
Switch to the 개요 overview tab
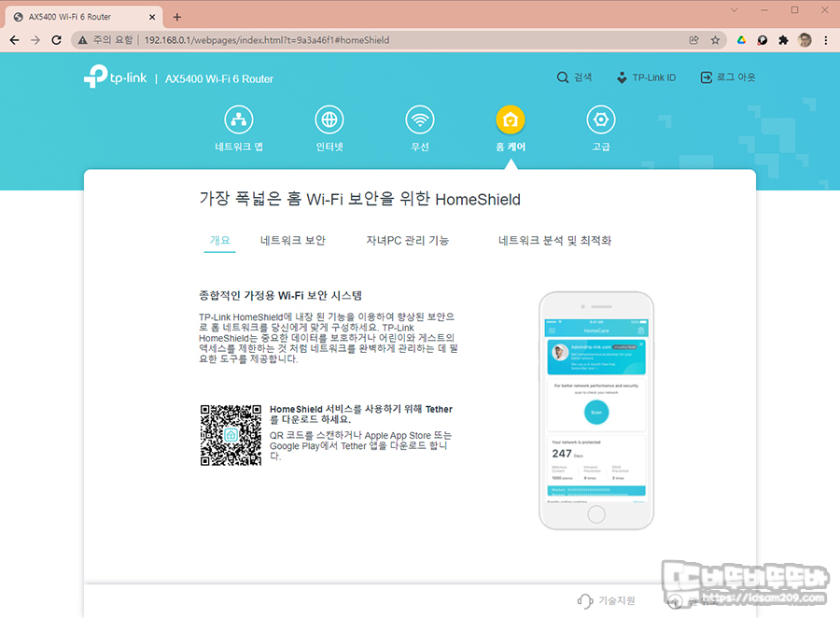[x=219, y=241]
